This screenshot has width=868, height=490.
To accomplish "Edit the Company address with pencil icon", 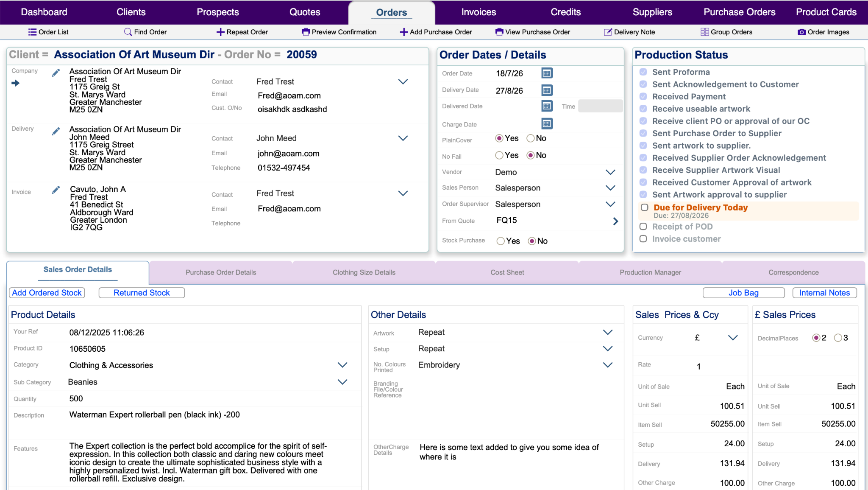I will [56, 73].
